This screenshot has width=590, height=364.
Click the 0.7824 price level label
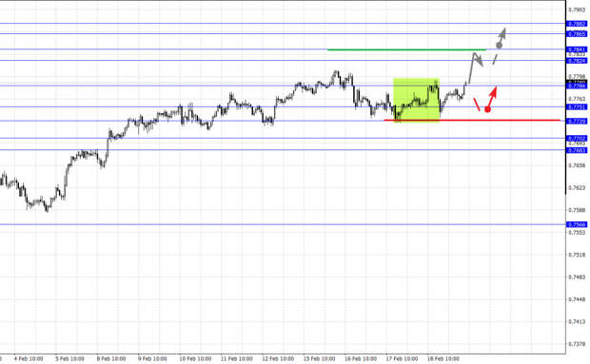click(577, 61)
